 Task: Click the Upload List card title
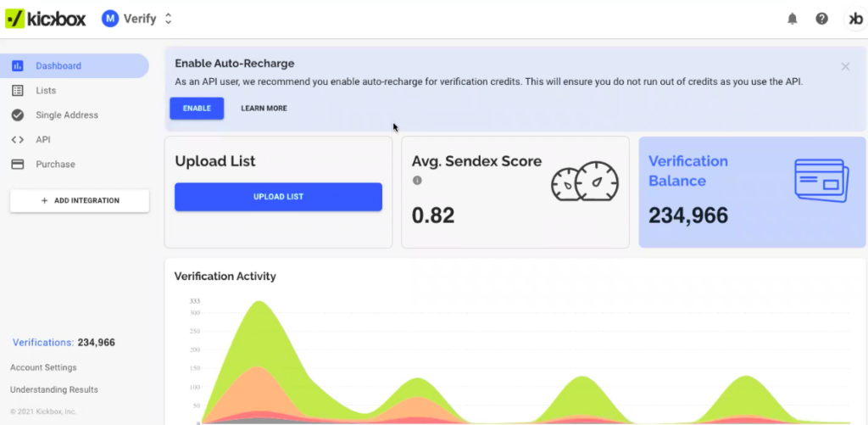[x=215, y=161]
